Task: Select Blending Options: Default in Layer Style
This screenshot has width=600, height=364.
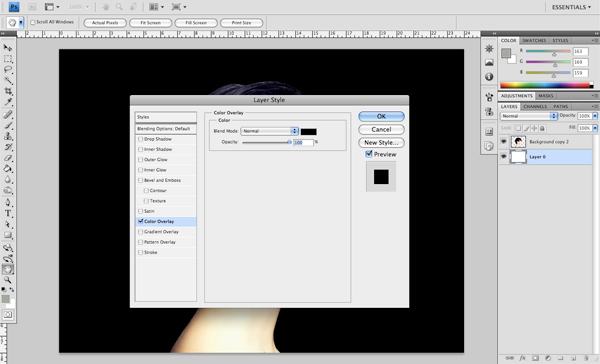Action: tap(166, 129)
